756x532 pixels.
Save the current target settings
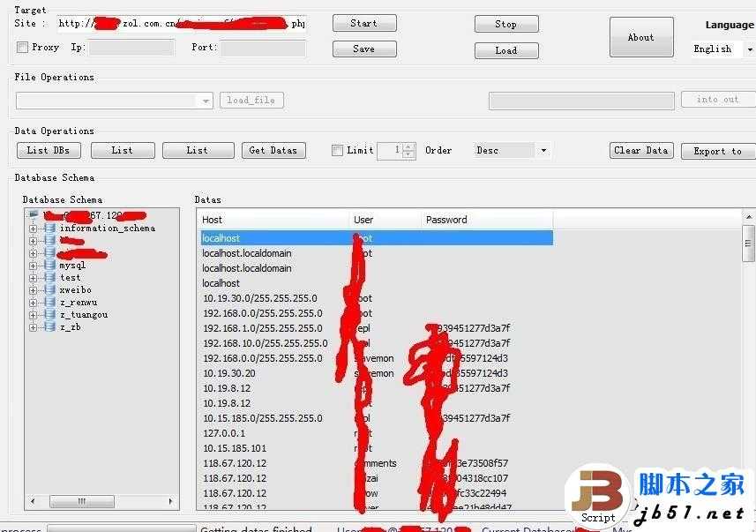[x=364, y=49]
